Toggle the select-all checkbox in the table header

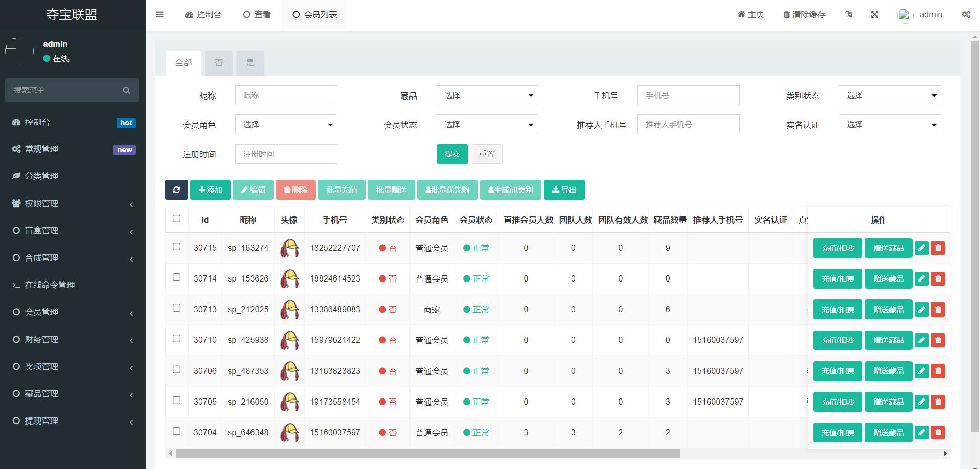(177, 218)
